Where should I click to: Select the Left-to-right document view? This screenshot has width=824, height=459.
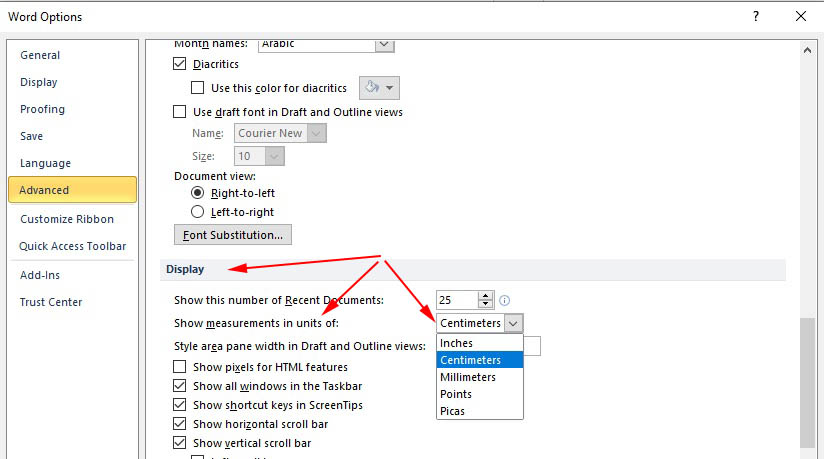198,212
